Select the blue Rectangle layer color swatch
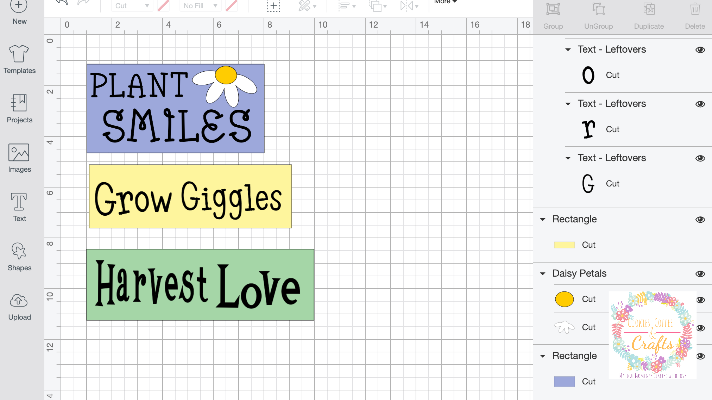712x400 pixels. [564, 381]
